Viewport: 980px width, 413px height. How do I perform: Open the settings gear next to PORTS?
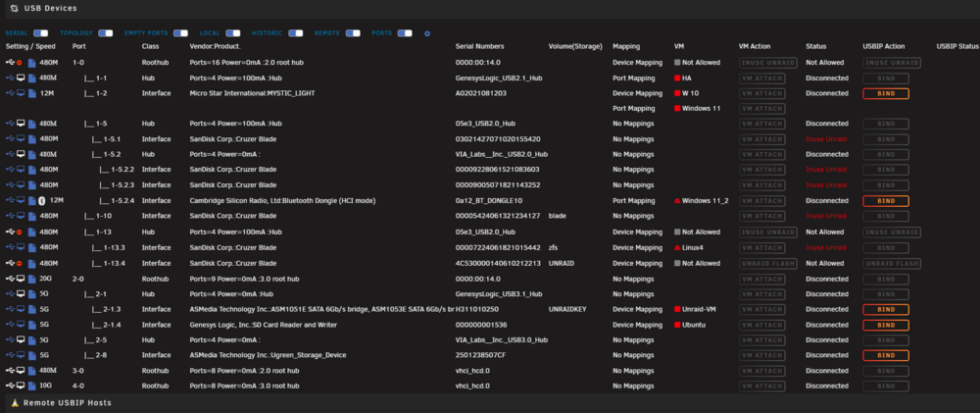[x=427, y=33]
